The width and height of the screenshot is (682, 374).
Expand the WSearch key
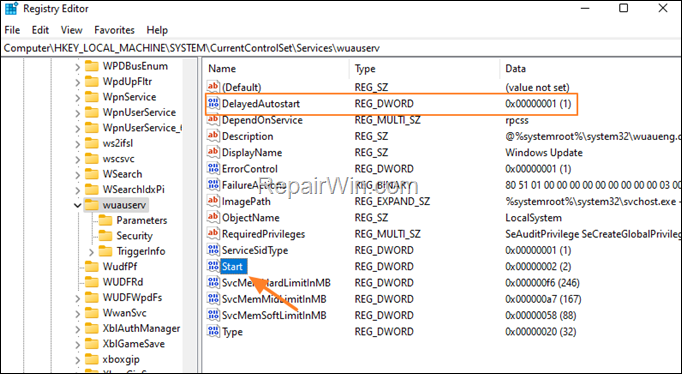(77, 174)
